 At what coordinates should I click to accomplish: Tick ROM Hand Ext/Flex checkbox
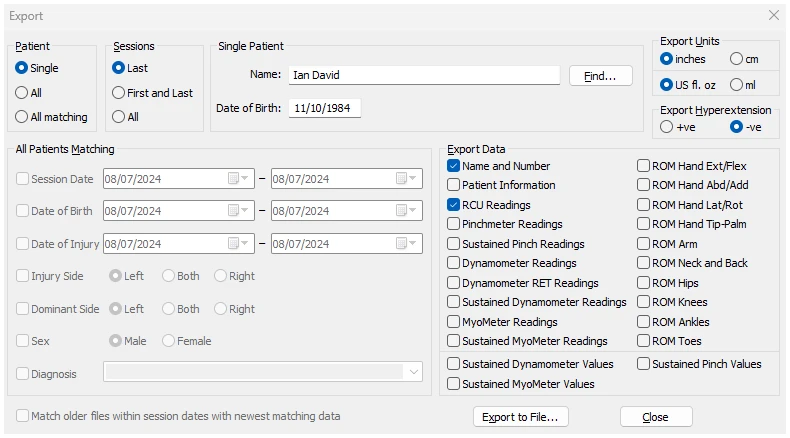(x=644, y=166)
